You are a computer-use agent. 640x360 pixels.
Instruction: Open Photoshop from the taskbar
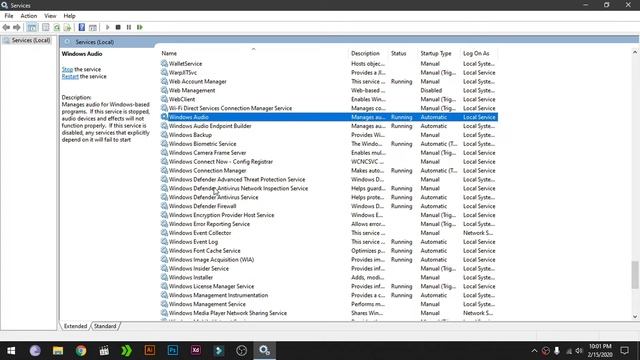pos(173,351)
